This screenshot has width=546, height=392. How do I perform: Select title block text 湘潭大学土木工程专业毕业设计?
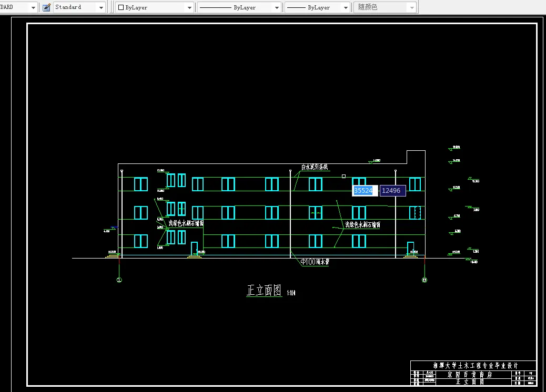pyautogui.click(x=476, y=366)
